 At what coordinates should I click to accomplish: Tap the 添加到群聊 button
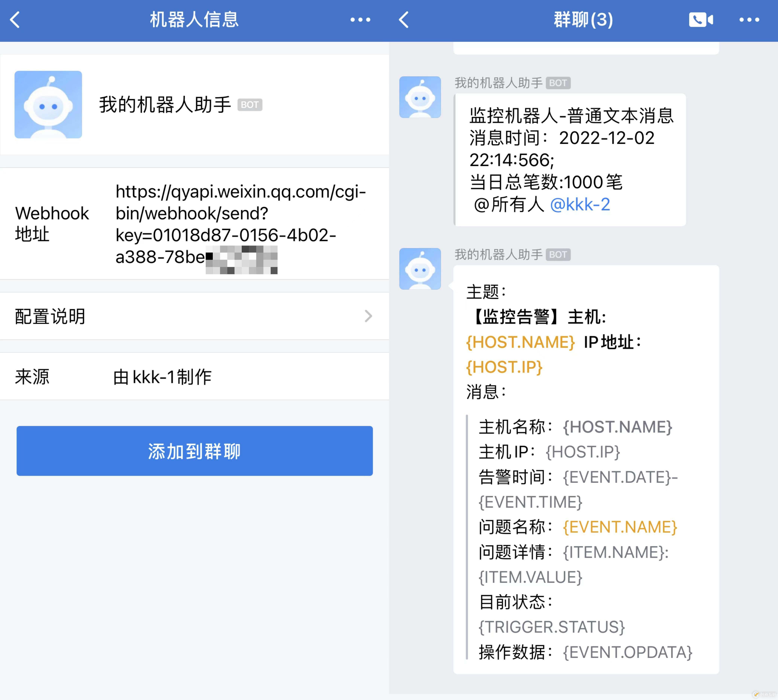194,451
